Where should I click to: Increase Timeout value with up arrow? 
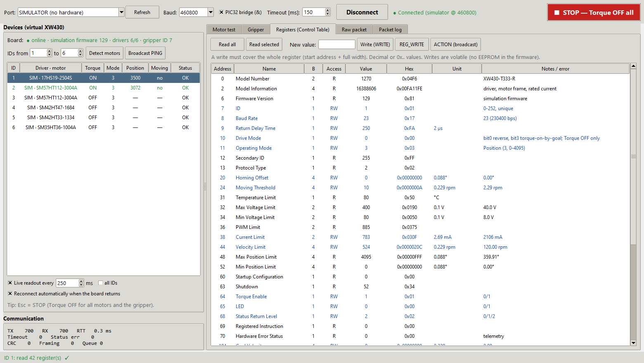(328, 10)
